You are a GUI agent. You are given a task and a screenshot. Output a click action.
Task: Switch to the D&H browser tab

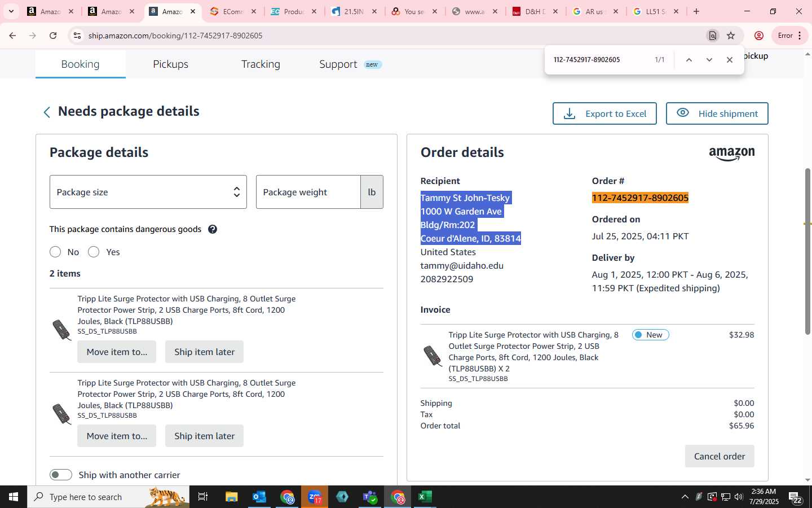point(535,11)
